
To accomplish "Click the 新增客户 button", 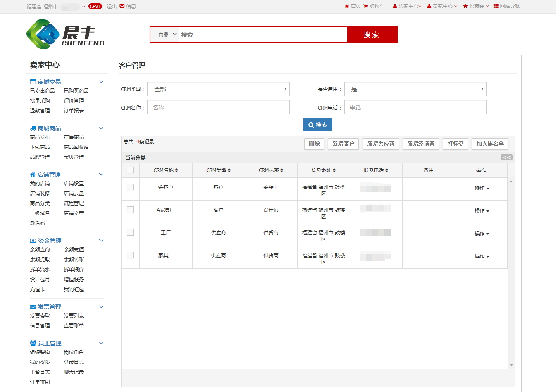I will click(343, 143).
